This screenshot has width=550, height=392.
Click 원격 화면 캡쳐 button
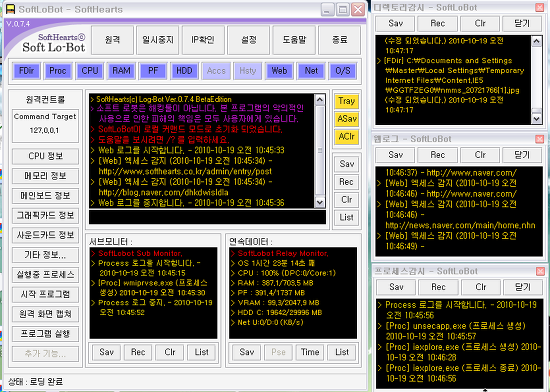pyautogui.click(x=46, y=314)
